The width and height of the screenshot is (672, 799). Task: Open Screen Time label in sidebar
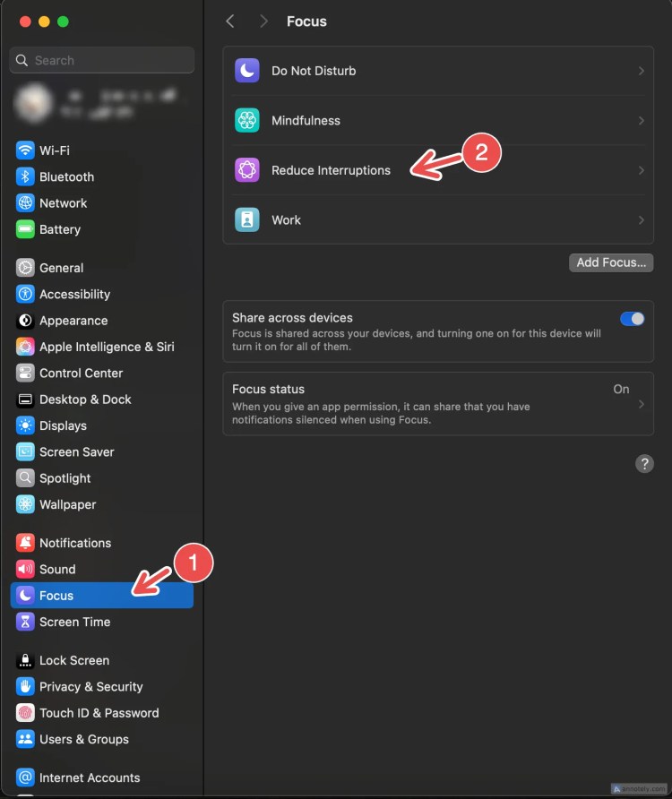point(75,622)
